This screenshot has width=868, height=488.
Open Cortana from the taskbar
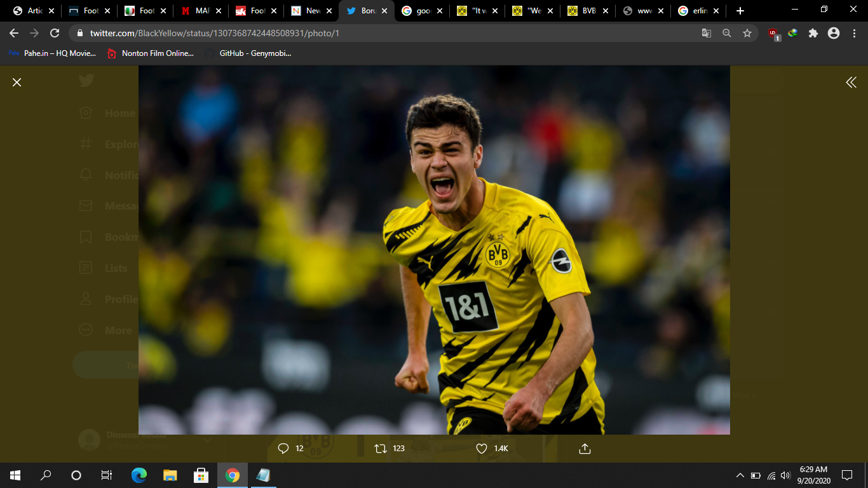(x=76, y=475)
